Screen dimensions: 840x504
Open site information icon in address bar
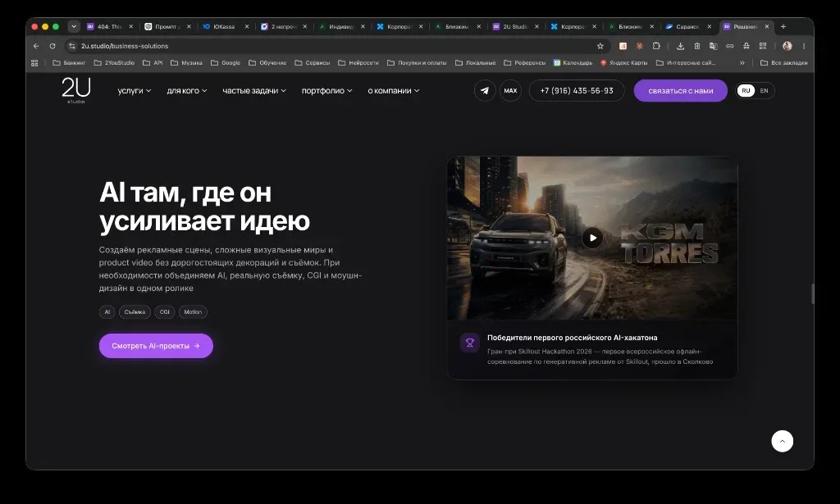point(72,46)
